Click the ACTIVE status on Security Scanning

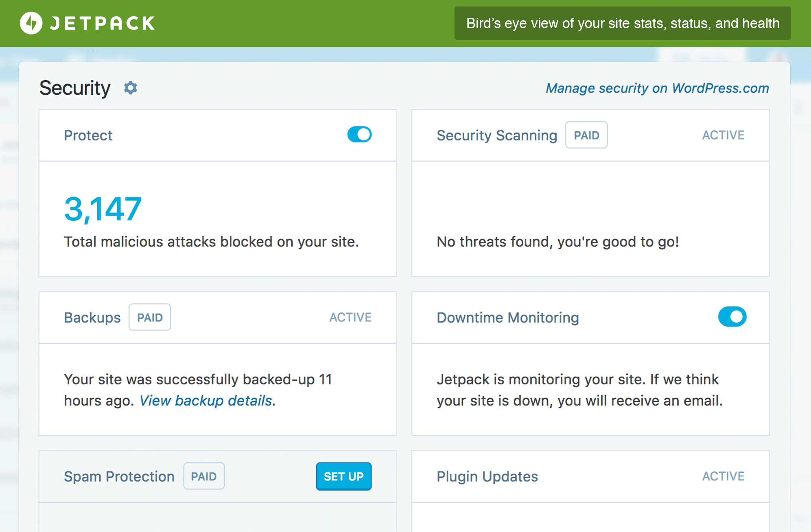[x=723, y=135]
